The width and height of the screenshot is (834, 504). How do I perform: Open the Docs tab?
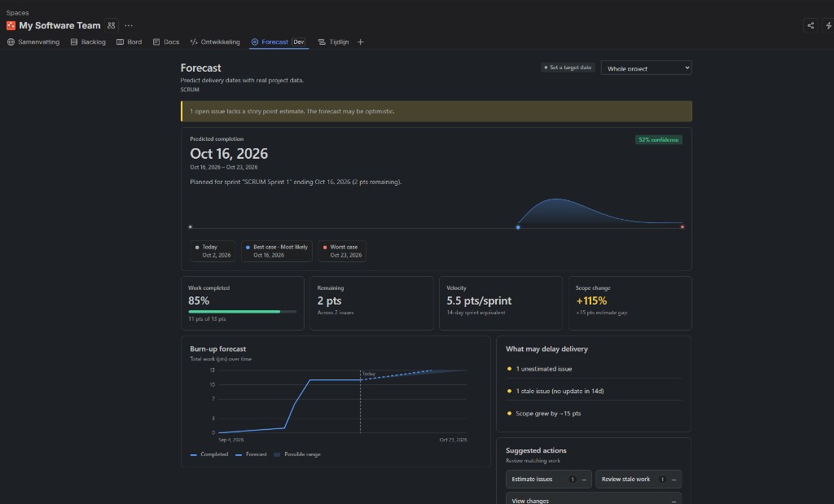(x=166, y=42)
